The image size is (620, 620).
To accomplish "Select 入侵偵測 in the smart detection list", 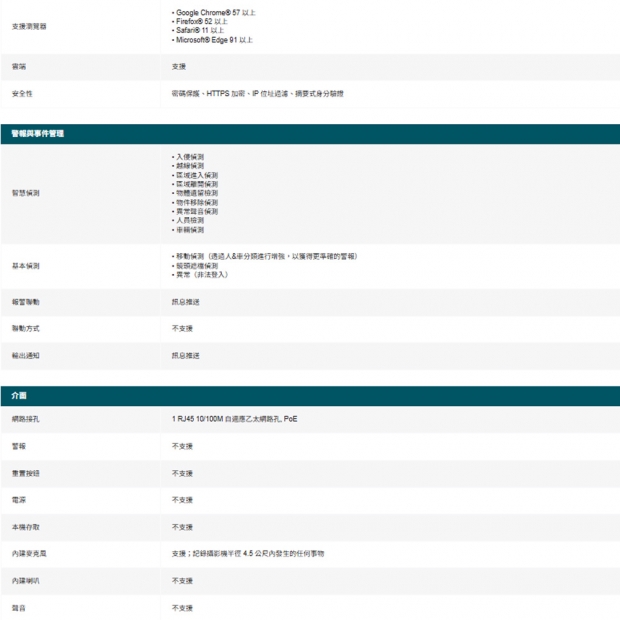I will pyautogui.click(x=190, y=157).
